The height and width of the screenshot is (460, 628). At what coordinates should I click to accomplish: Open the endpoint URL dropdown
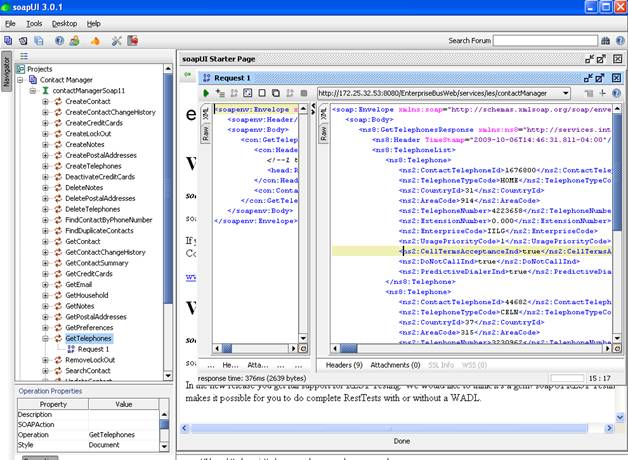pyautogui.click(x=566, y=93)
